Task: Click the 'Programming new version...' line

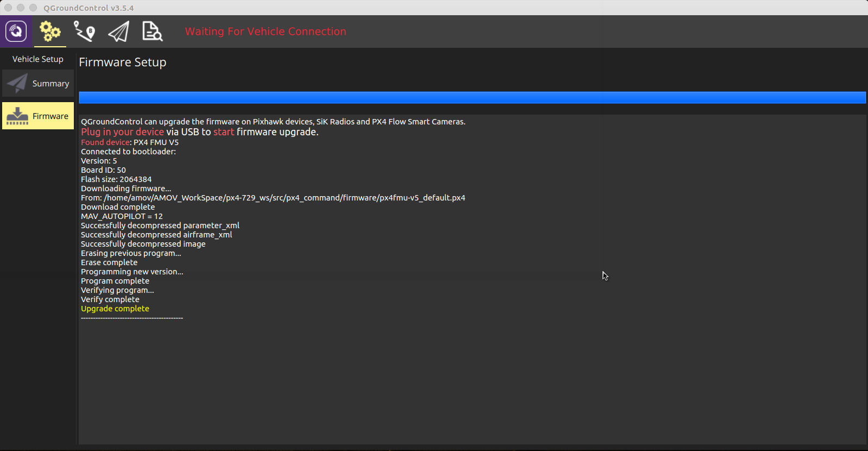Action: click(132, 272)
